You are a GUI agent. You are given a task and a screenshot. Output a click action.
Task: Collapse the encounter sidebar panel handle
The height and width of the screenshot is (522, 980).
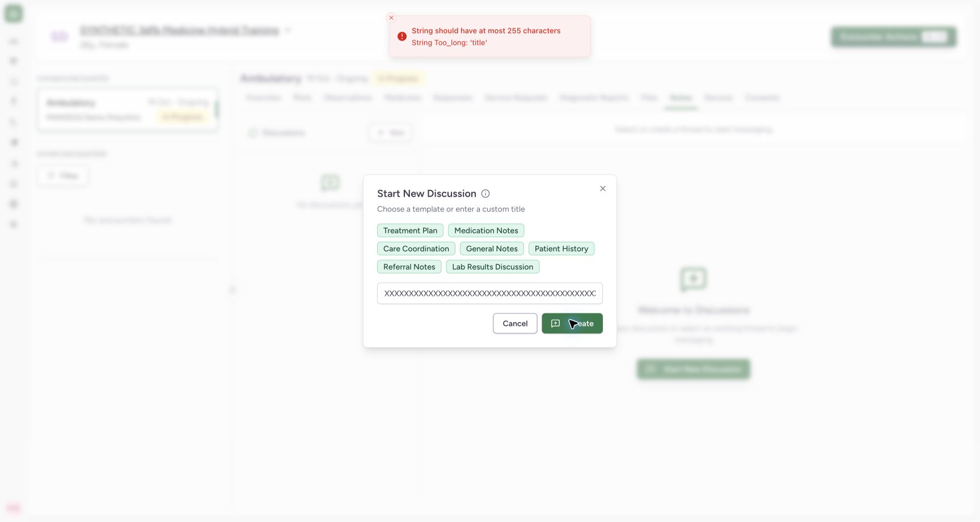(232, 290)
